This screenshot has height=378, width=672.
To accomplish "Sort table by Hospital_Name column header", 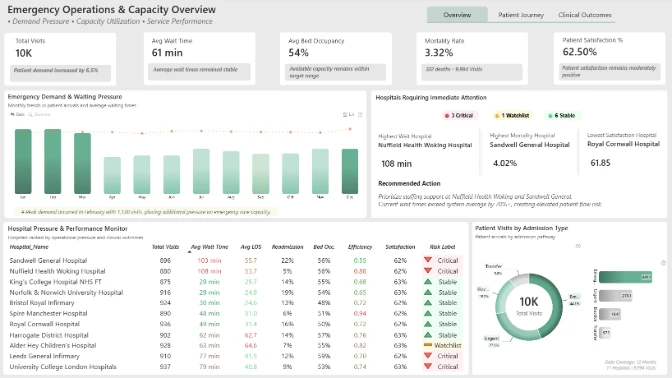I will click(29, 247).
